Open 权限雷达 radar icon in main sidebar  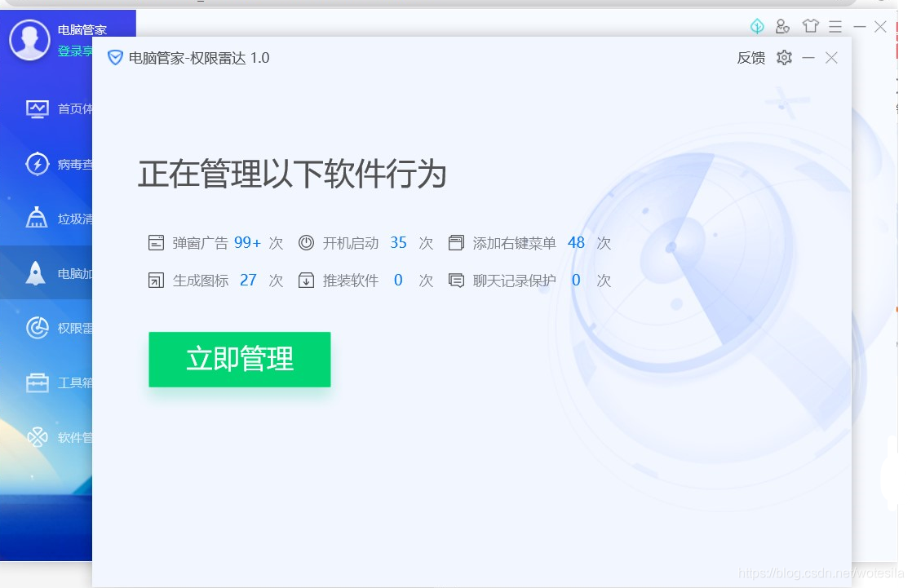[38, 328]
